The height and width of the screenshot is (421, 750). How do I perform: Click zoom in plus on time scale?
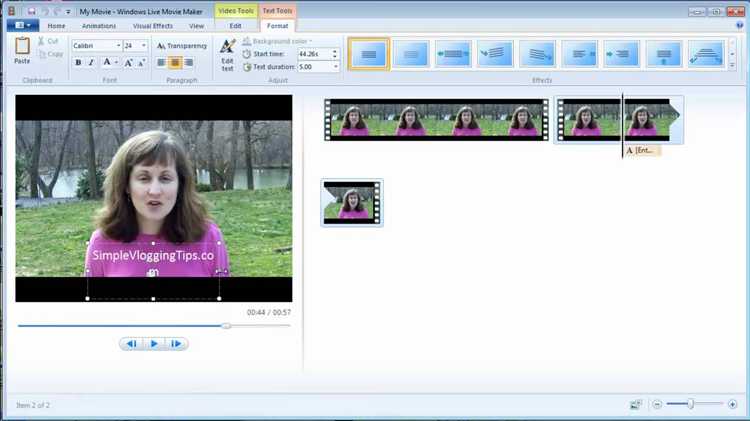[x=732, y=404]
